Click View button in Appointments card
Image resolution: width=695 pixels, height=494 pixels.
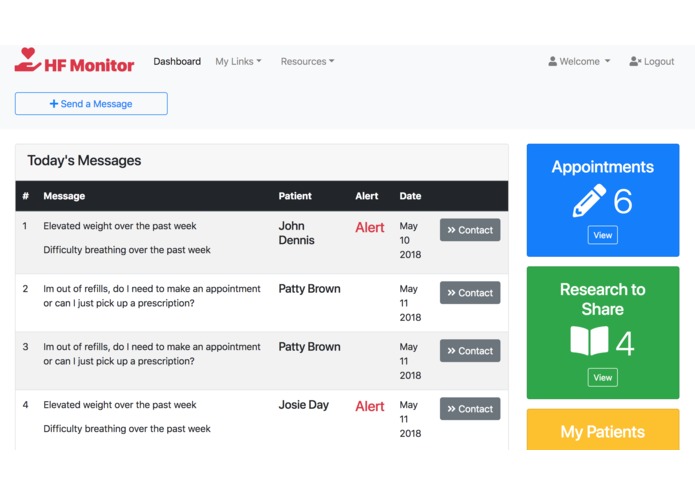click(x=602, y=235)
